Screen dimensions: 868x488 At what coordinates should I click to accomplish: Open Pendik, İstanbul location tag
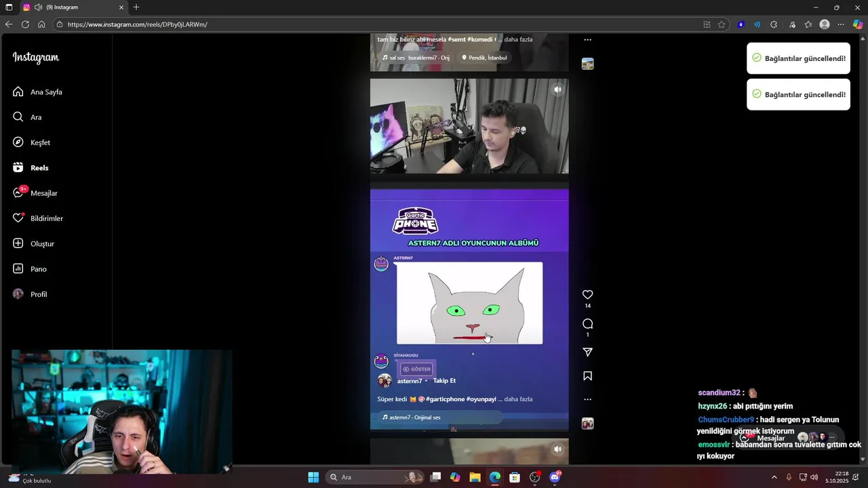coord(484,58)
